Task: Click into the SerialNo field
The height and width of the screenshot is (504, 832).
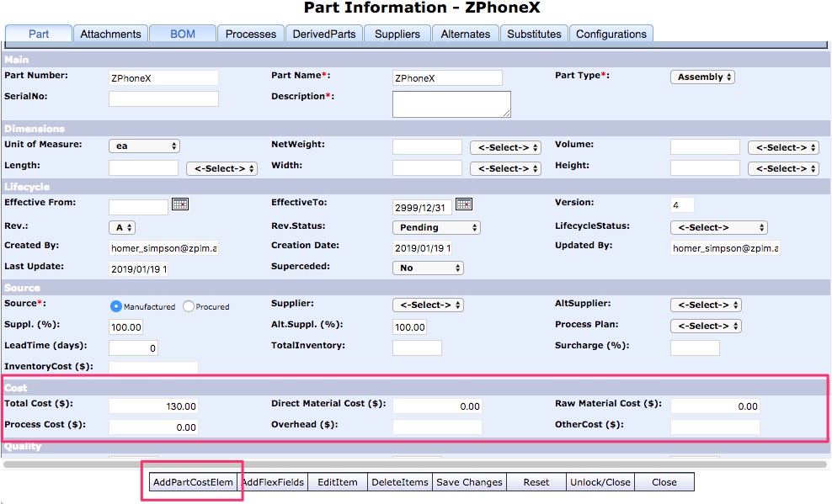Action: point(163,98)
